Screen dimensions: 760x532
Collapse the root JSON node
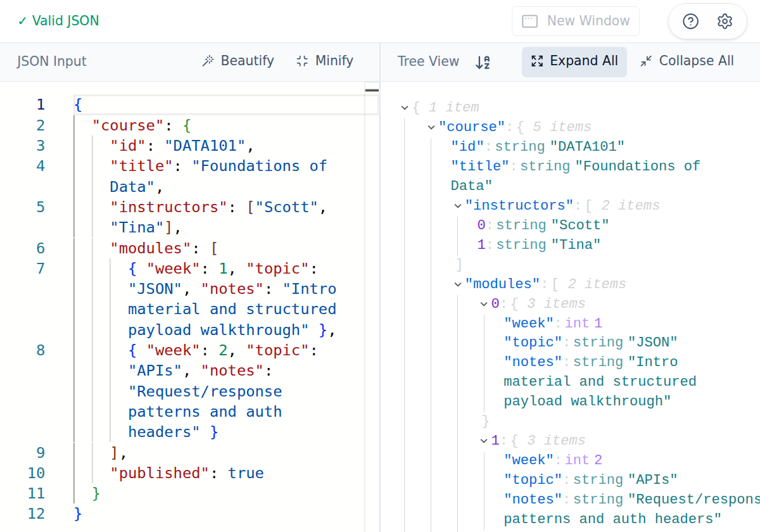click(x=405, y=107)
